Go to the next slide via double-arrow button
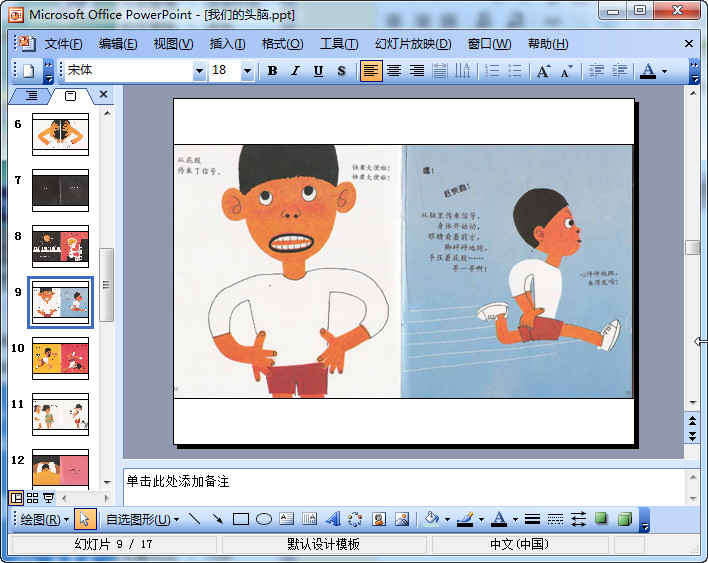 [x=692, y=436]
